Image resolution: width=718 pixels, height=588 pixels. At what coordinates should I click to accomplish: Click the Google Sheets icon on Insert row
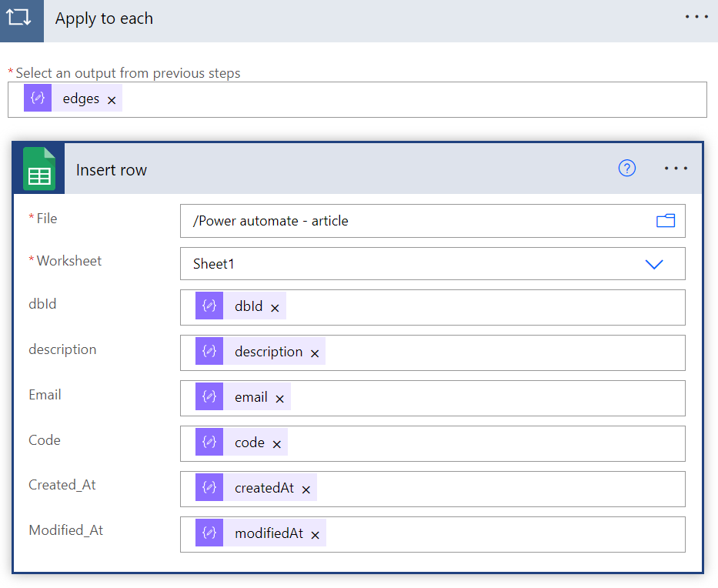38,168
